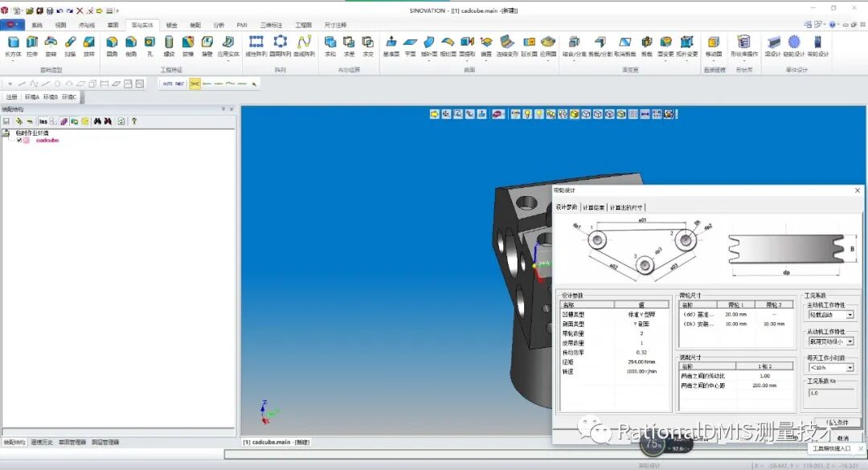
Task: Open the 工程图 ribbon tab
Action: click(303, 25)
